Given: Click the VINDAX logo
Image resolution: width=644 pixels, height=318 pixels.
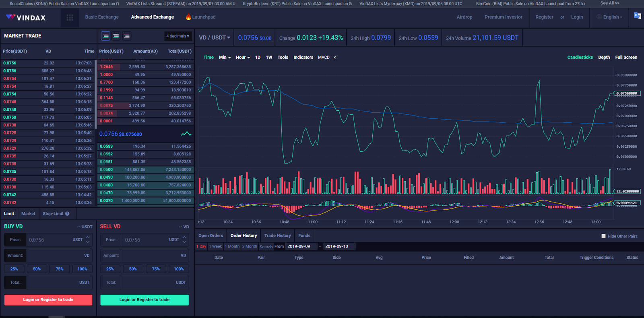Looking at the screenshot, I should tap(26, 18).
